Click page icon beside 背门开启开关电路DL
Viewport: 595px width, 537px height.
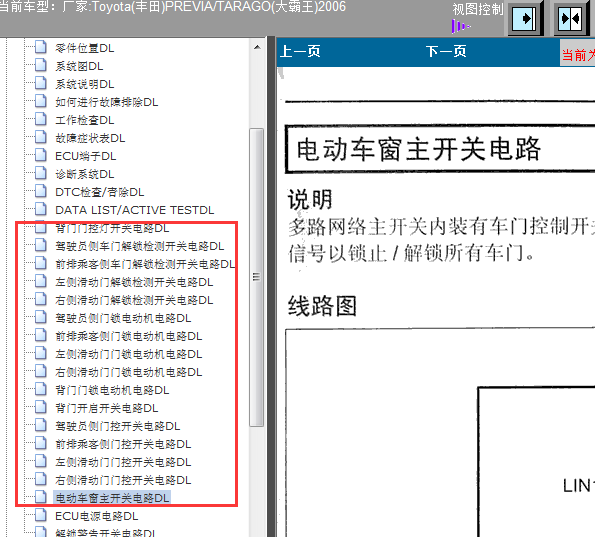point(41,407)
